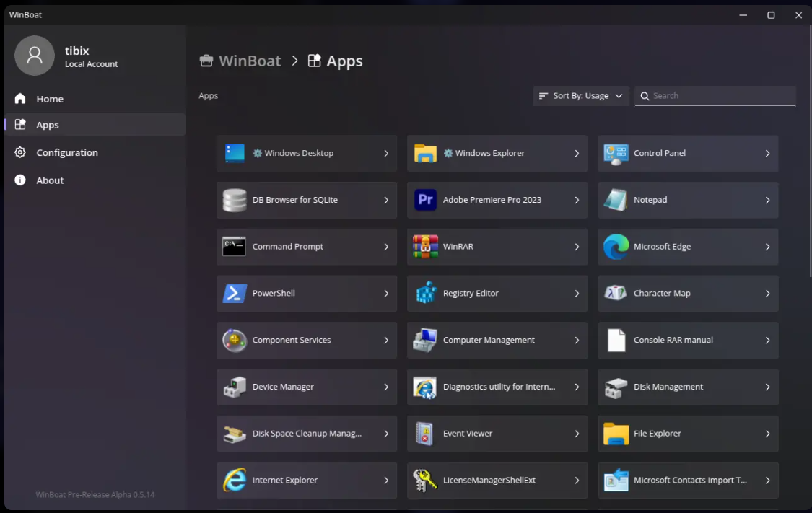812x513 pixels.
Task: Click the Notepad icon
Action: (616, 200)
